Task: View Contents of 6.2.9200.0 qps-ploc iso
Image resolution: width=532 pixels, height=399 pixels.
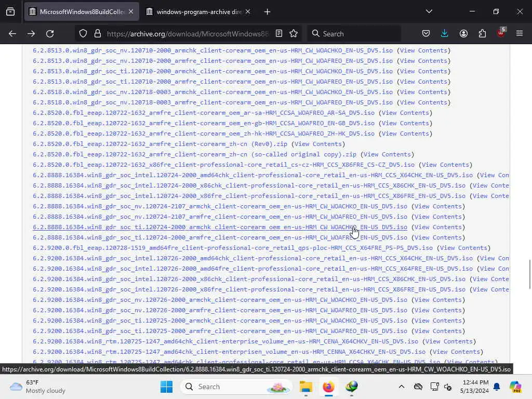Action: click(x=463, y=248)
